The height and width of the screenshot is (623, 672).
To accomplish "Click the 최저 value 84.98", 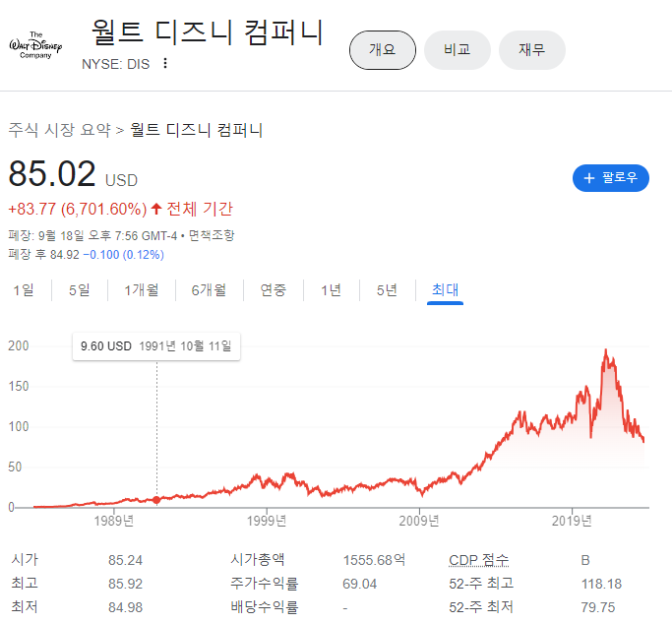I will tap(125, 607).
